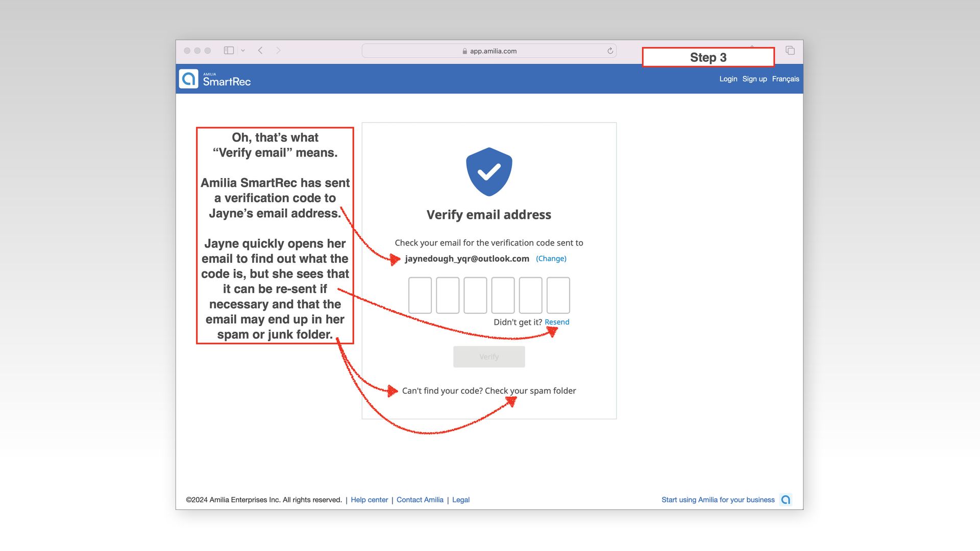980x551 pixels.
Task: Focus the fifth verification code box
Action: 530,295
